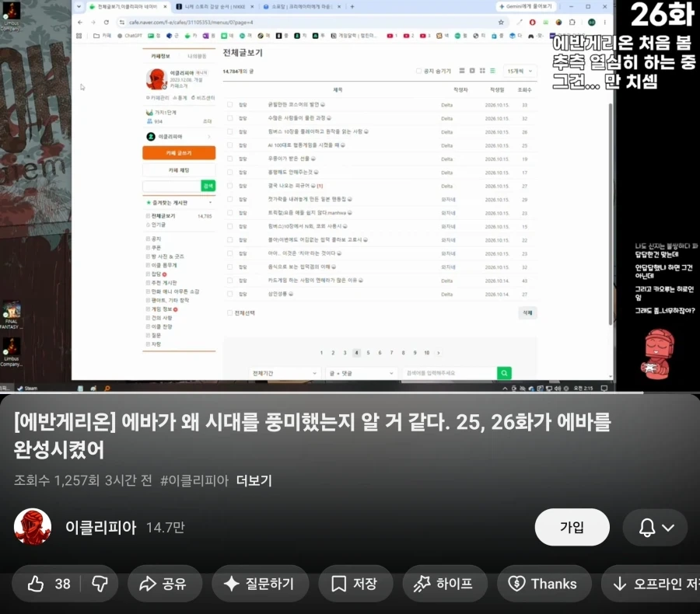This screenshot has height=614, width=700.
Task: Collapse the 즐겨찾는 게시판 section arrow
Action: (x=210, y=203)
